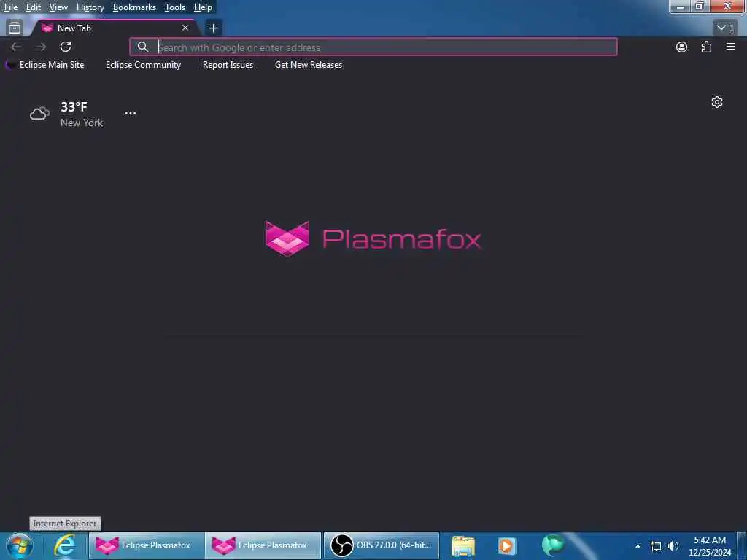Open the tab overview icon at left
The width and height of the screenshot is (747, 560).
(15, 28)
